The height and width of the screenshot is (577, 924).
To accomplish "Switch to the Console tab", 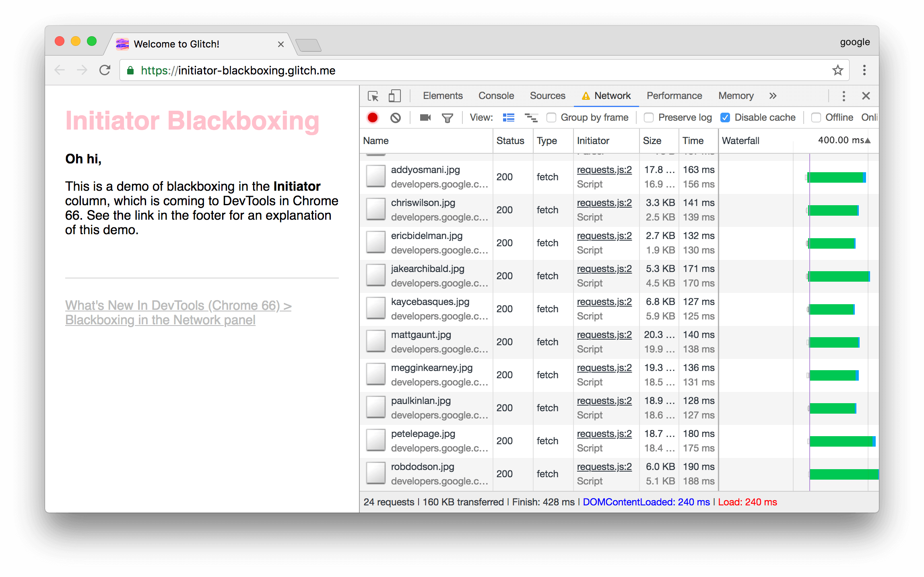I will pyautogui.click(x=496, y=96).
